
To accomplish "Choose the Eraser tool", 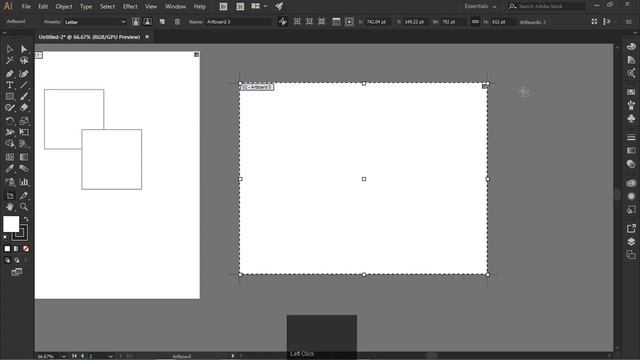I will (24, 108).
